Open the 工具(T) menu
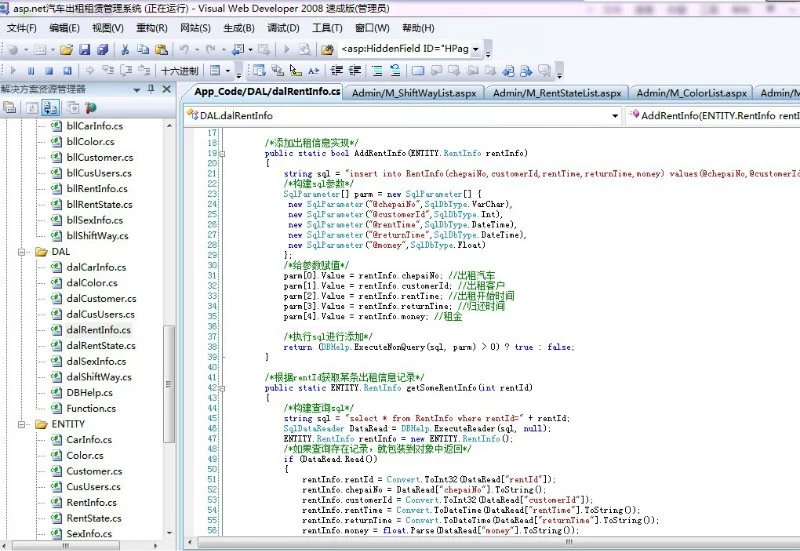Screen dimensions: 800x551 tap(327, 28)
